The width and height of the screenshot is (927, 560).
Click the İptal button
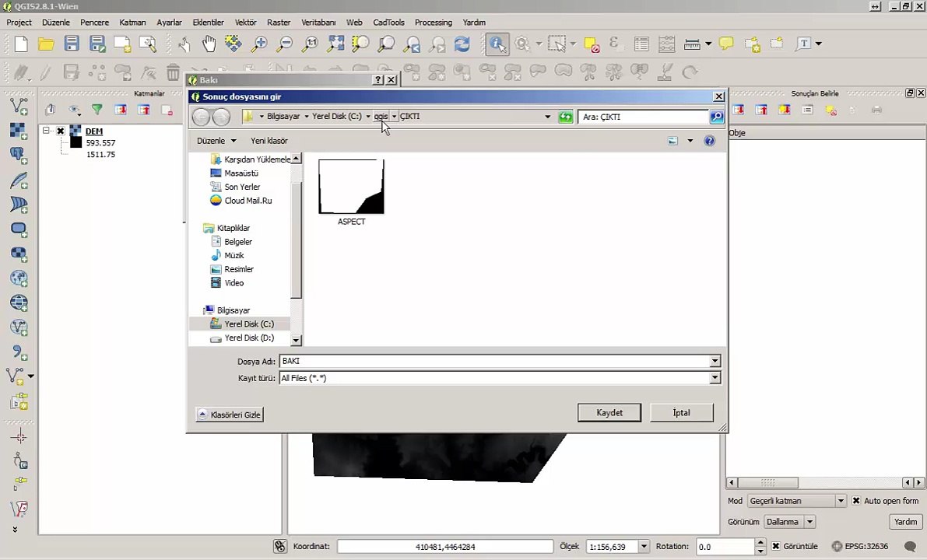tap(682, 413)
